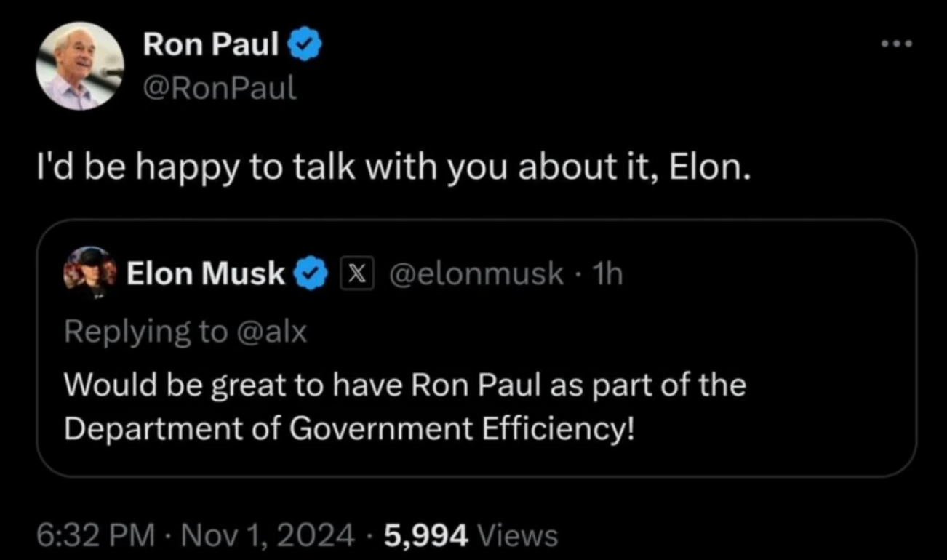Open the quoted post about Government Efficiency
This screenshot has width=947, height=560.
coord(405,407)
